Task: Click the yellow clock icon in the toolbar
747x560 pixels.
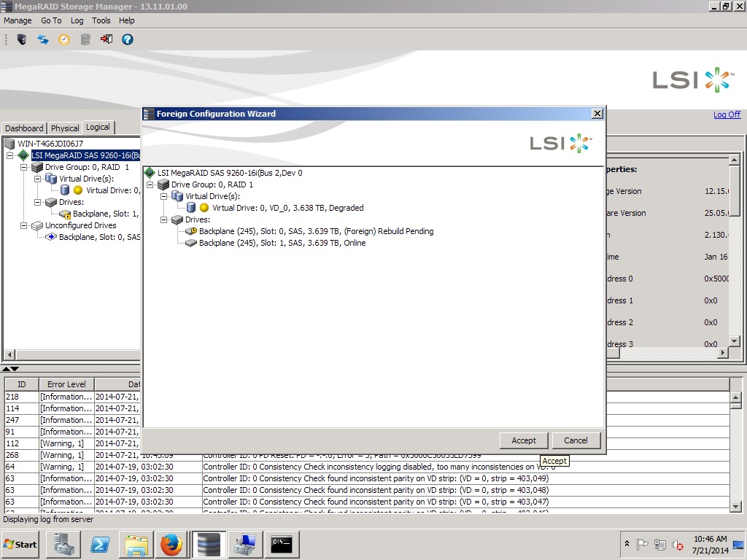Action: point(64,39)
